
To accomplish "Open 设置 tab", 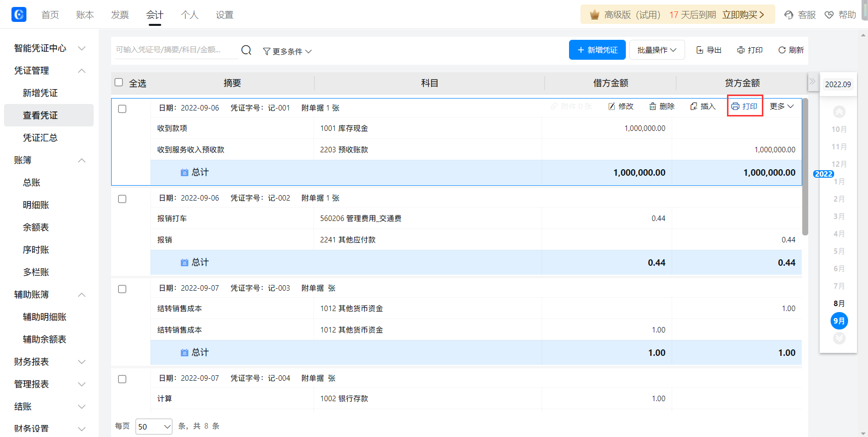I will [224, 15].
